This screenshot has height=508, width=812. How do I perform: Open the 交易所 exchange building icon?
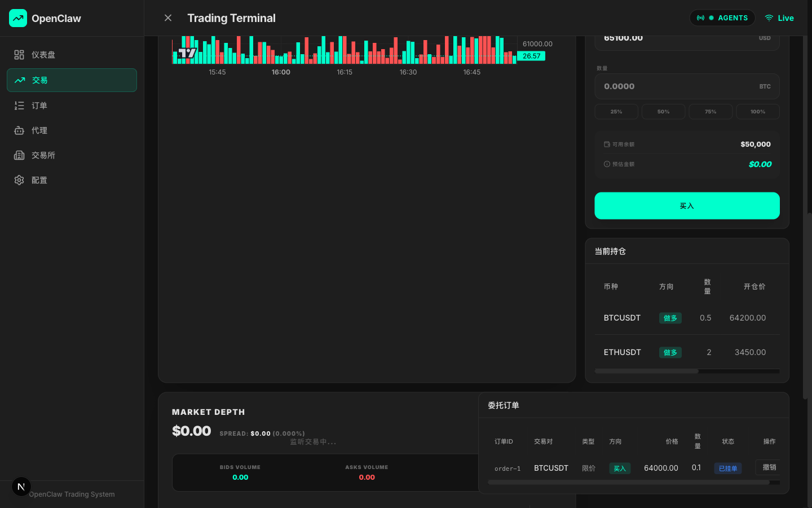(19, 155)
